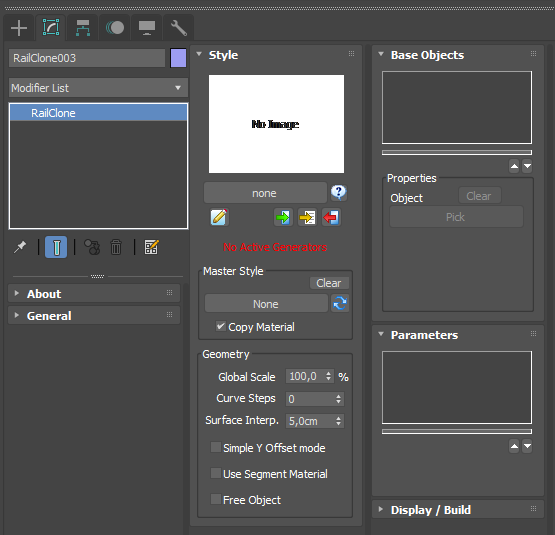This screenshot has height=535, width=555.
Task: Click the green arrow load style icon
Action: click(x=283, y=217)
